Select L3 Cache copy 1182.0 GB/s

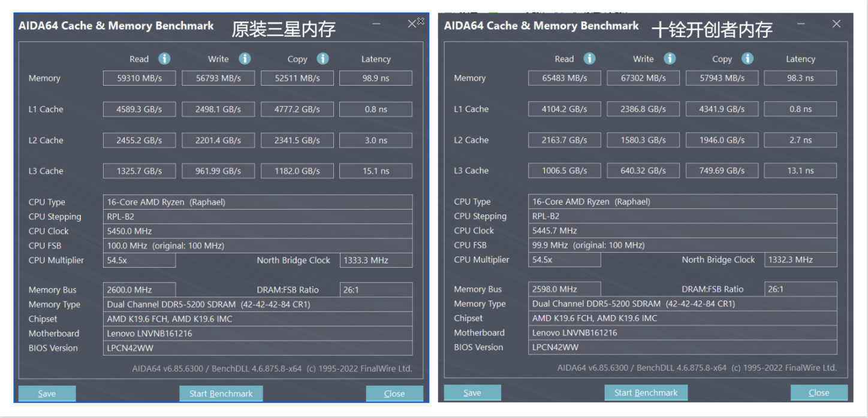pos(297,171)
